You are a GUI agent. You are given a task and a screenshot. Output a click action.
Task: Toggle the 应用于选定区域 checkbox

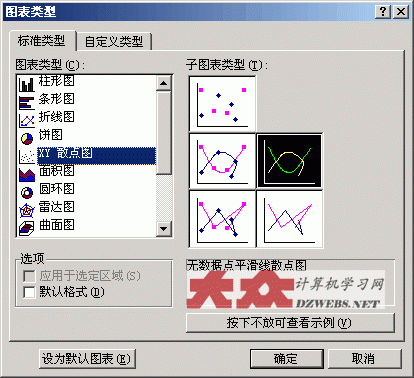tap(29, 276)
